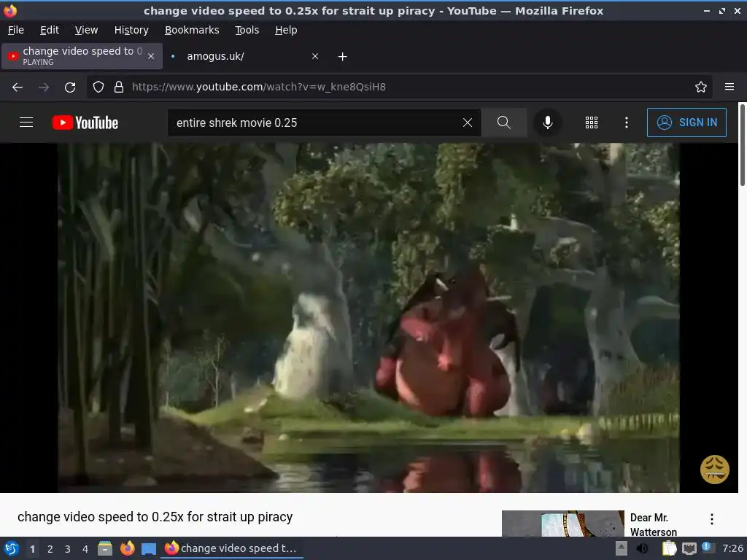Open the clipboard manager tray icon

click(670, 548)
